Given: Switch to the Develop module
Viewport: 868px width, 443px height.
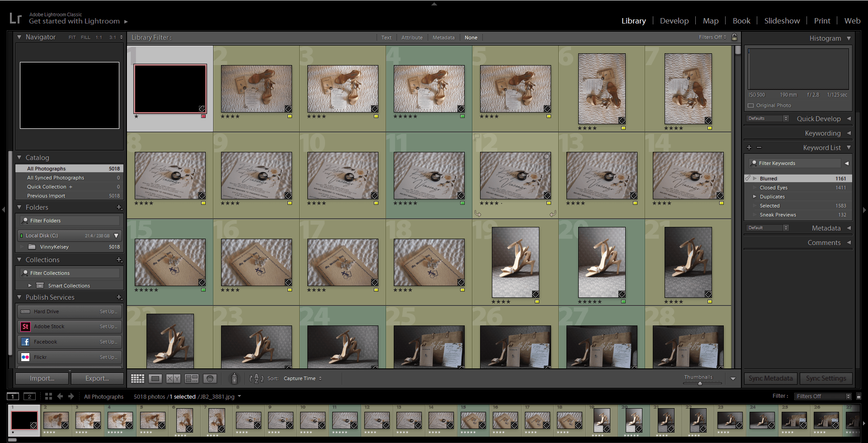Looking at the screenshot, I should pos(674,21).
